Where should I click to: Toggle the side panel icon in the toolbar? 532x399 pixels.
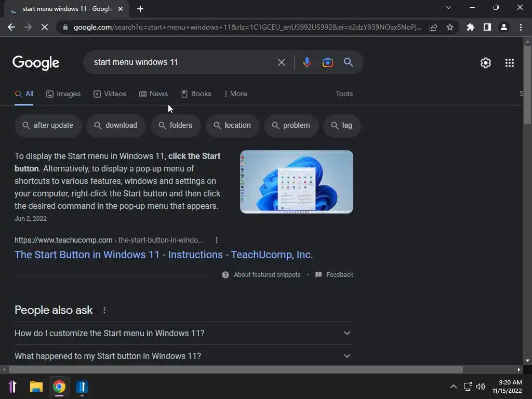pyautogui.click(x=487, y=27)
